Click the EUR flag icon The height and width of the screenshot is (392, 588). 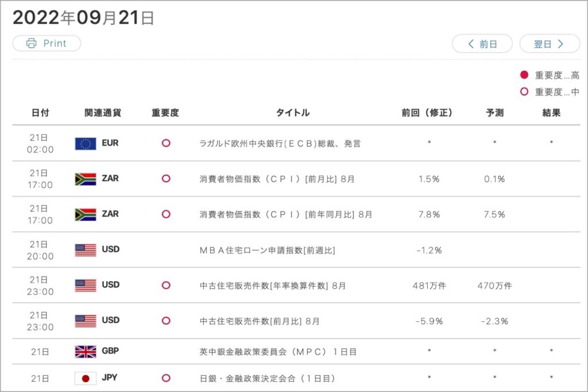(x=86, y=144)
